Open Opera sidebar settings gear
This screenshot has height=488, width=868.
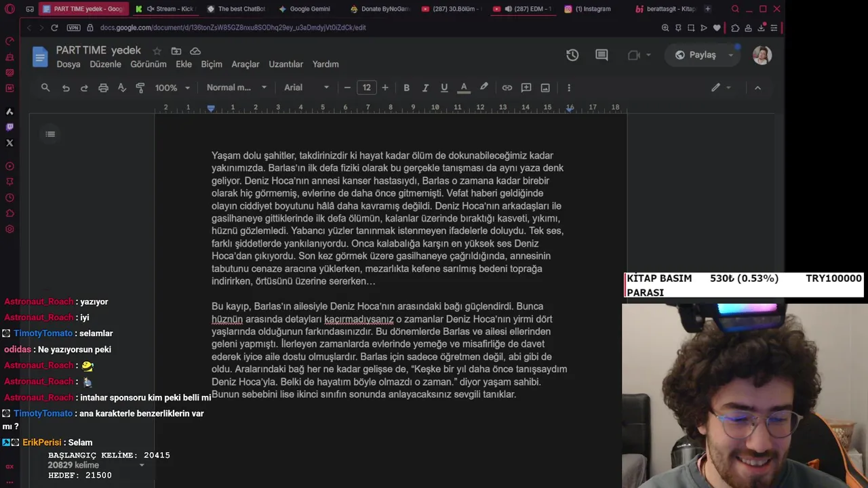(9, 229)
